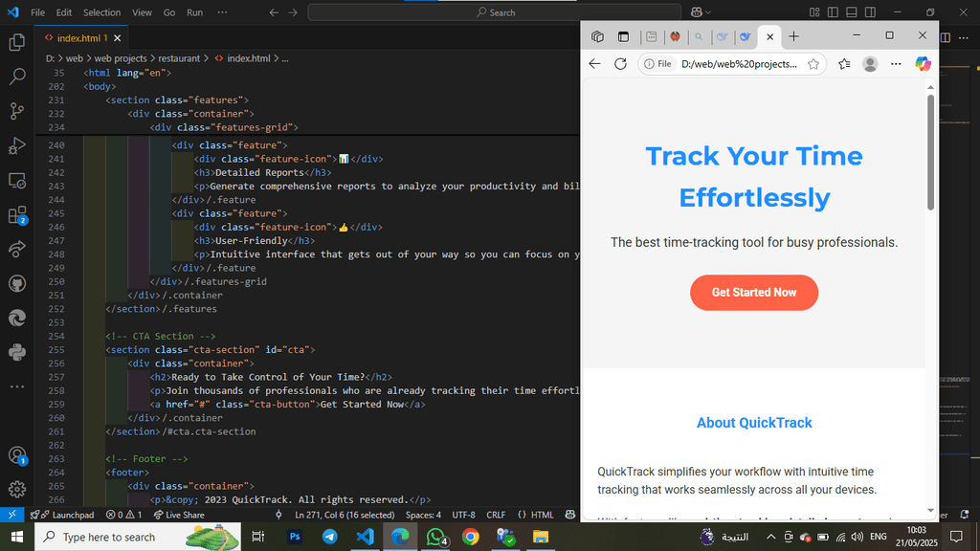
Task: Close the active Edge tab
Action: 770,37
